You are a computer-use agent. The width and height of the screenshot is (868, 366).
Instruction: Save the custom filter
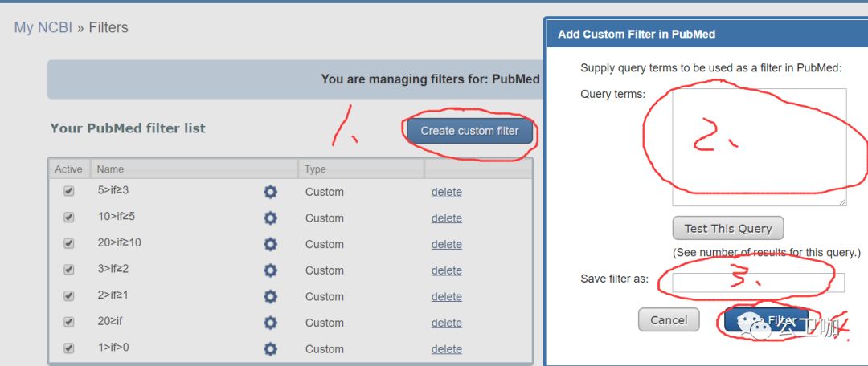tap(766, 320)
